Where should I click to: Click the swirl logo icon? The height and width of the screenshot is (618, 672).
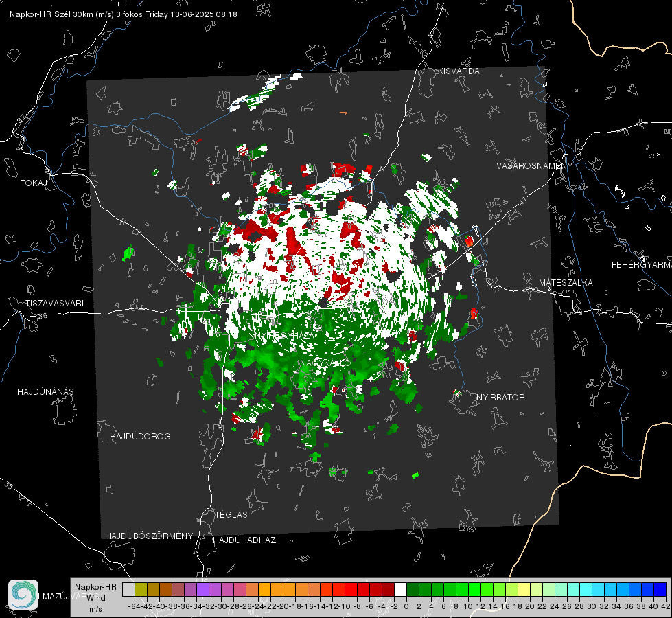(23, 595)
